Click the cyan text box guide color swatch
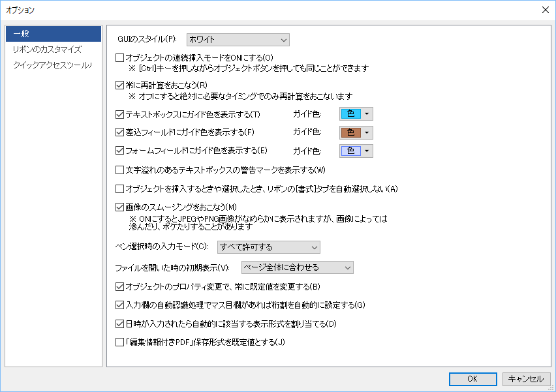 tap(350, 113)
